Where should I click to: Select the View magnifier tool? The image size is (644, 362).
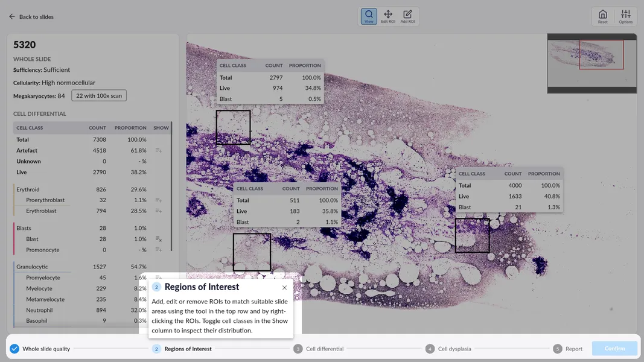click(x=369, y=16)
